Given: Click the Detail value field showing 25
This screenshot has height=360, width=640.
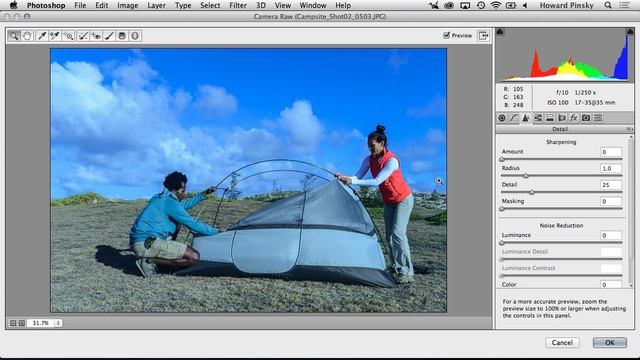Looking at the screenshot, I should click(x=611, y=185).
